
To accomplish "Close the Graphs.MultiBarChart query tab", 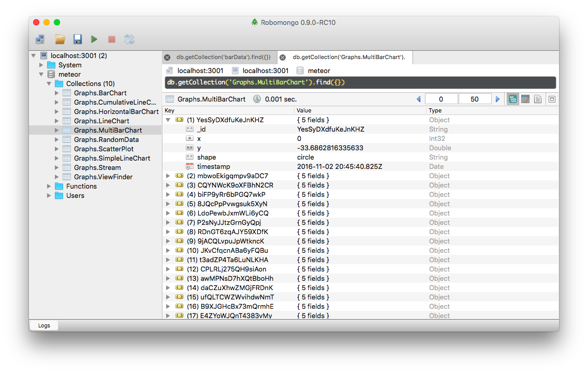I will click(283, 58).
